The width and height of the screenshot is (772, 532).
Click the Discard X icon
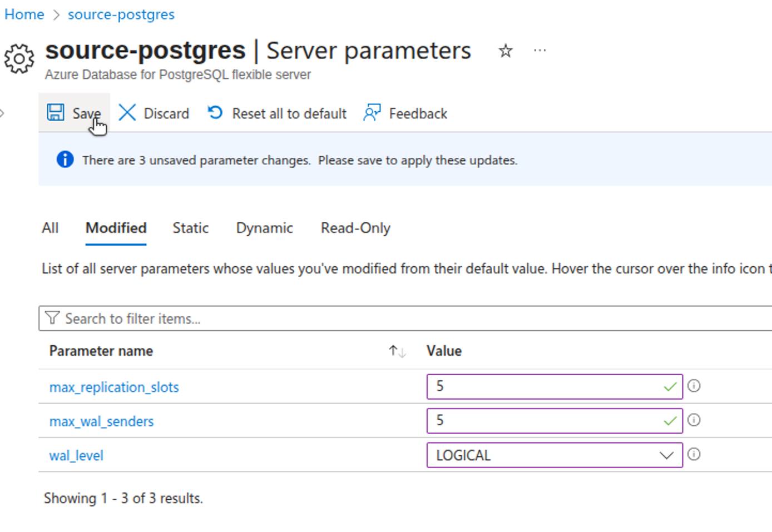tap(127, 113)
